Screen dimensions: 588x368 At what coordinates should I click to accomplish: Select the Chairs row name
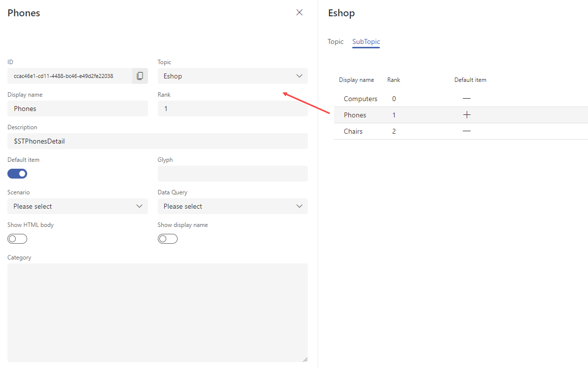353,131
